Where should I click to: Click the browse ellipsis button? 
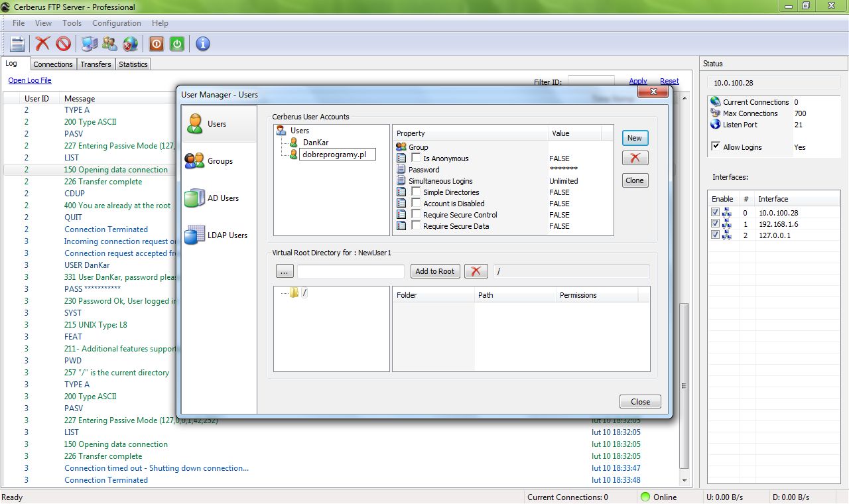point(284,271)
